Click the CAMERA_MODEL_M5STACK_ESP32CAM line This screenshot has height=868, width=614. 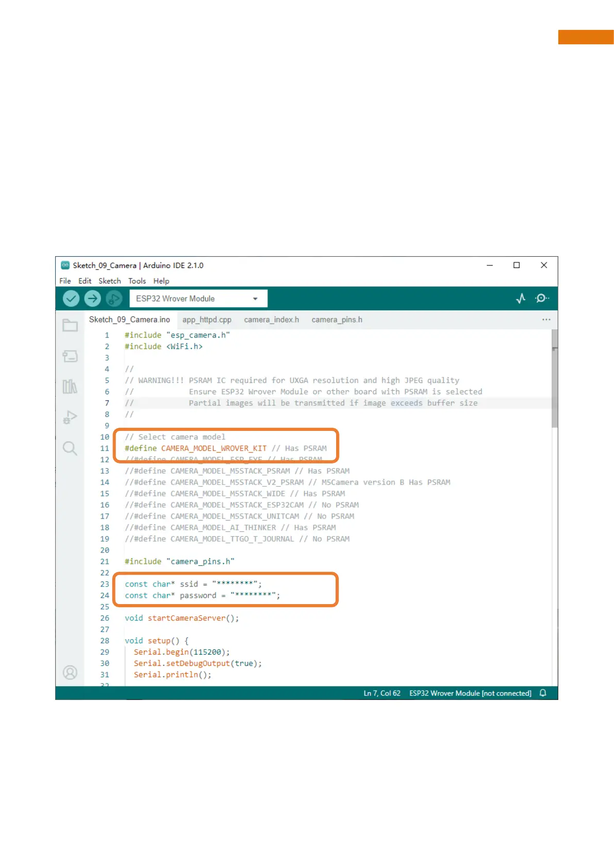(242, 505)
